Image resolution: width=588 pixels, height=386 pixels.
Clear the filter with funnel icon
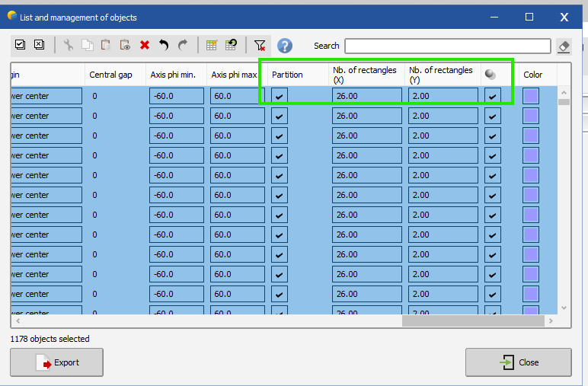260,46
